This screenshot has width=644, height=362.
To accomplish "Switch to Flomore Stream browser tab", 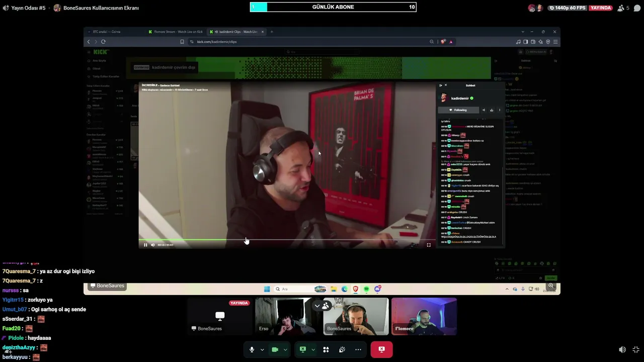I will pyautogui.click(x=176, y=32).
